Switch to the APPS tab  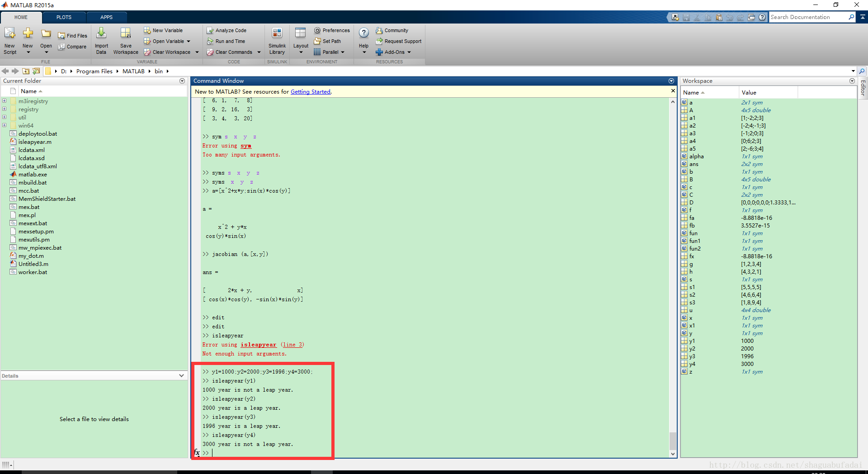106,17
